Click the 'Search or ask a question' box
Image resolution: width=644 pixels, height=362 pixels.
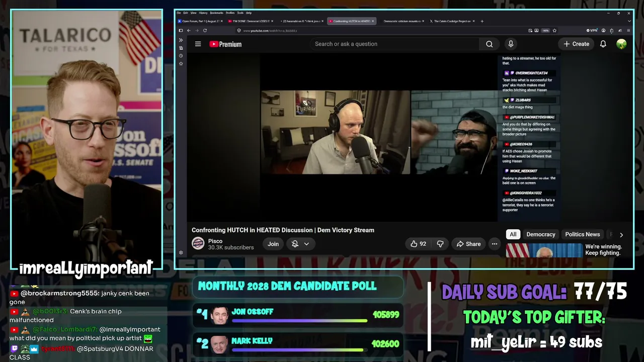pyautogui.click(x=395, y=44)
